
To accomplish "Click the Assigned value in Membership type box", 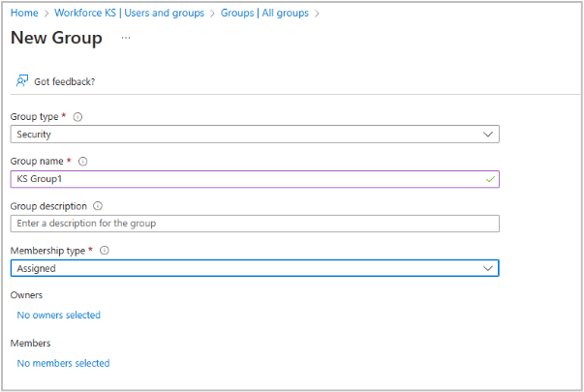I will point(37,268).
